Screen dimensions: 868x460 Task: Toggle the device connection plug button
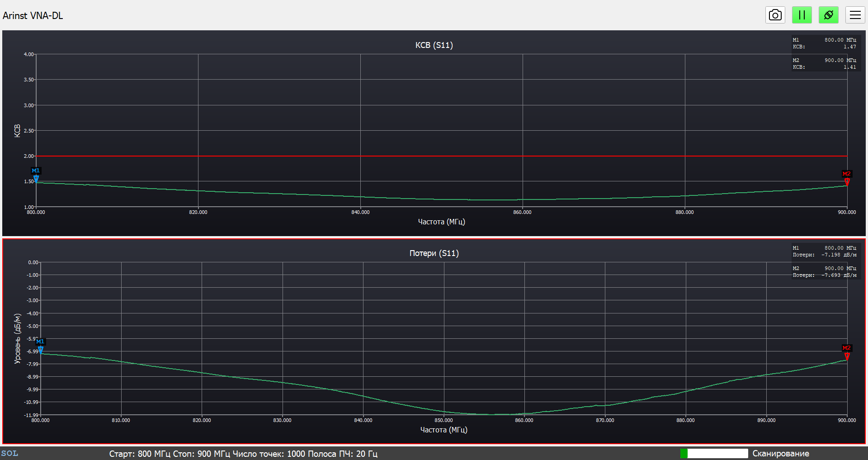(x=828, y=15)
